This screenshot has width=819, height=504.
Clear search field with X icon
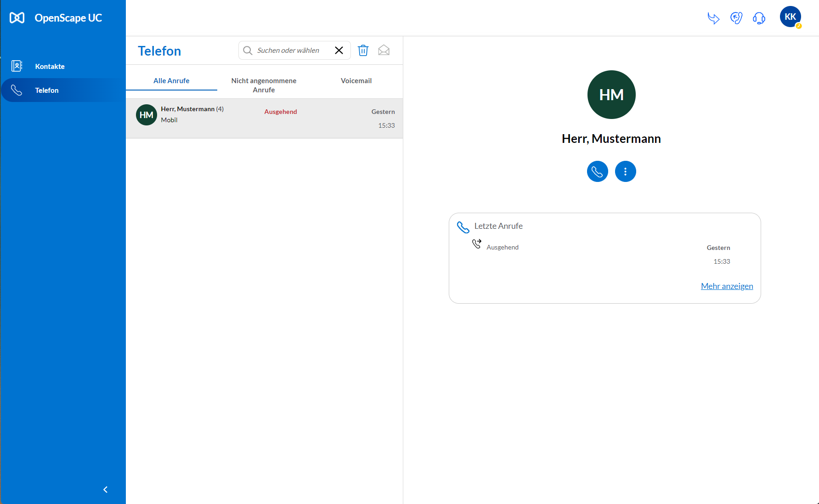[x=339, y=51]
